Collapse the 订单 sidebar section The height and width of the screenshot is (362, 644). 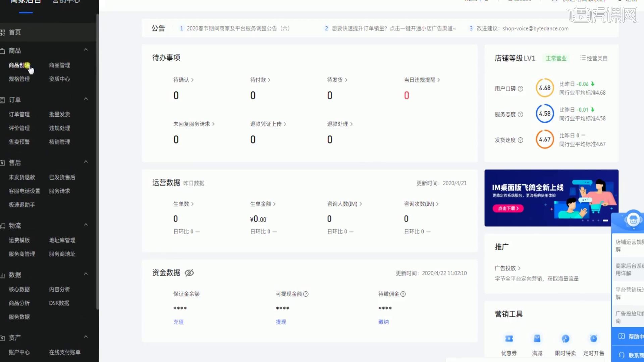86,99
